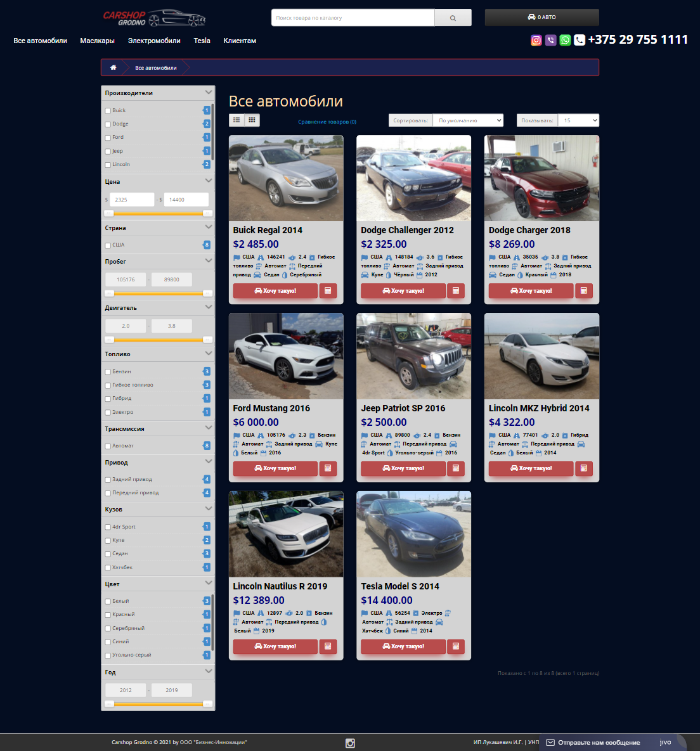Image resolution: width=700 pixels, height=751 pixels.
Task: Open the items-per-page dropdown
Action: pos(579,120)
